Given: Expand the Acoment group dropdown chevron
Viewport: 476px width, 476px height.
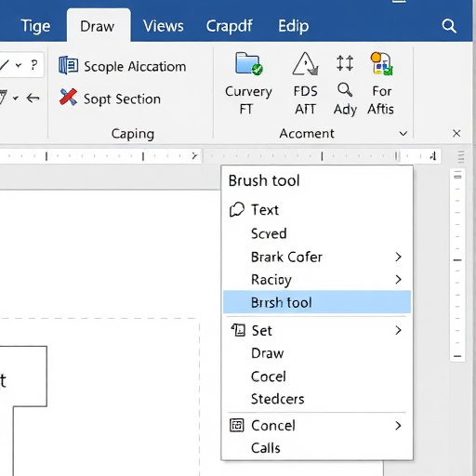Looking at the screenshot, I should [403, 134].
